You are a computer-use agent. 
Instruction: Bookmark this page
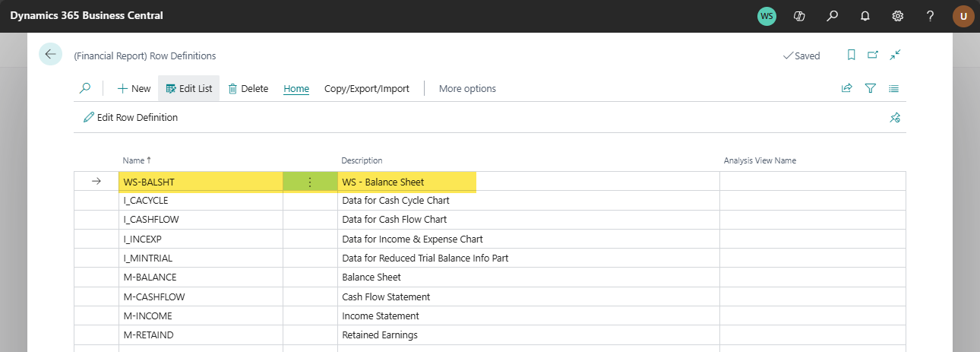pos(851,55)
